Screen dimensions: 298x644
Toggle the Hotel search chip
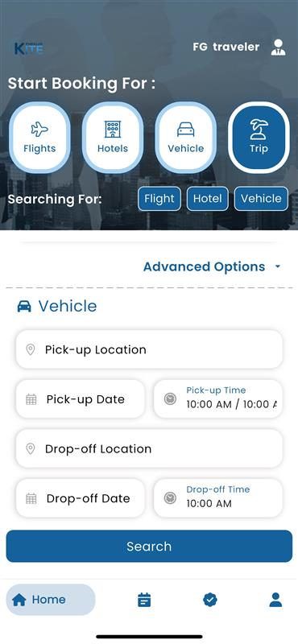tap(208, 199)
